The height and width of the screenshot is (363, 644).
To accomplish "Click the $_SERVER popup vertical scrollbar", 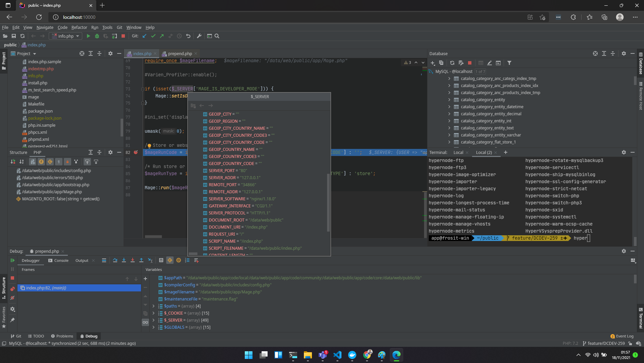I will [x=328, y=202].
